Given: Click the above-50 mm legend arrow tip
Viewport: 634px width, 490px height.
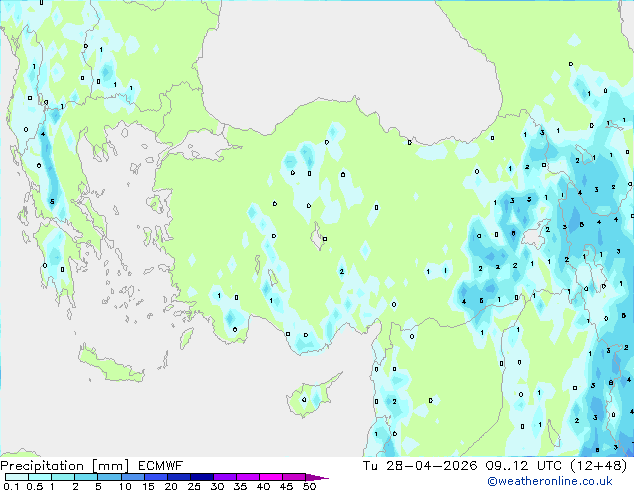Looking at the screenshot, I should [x=317, y=477].
